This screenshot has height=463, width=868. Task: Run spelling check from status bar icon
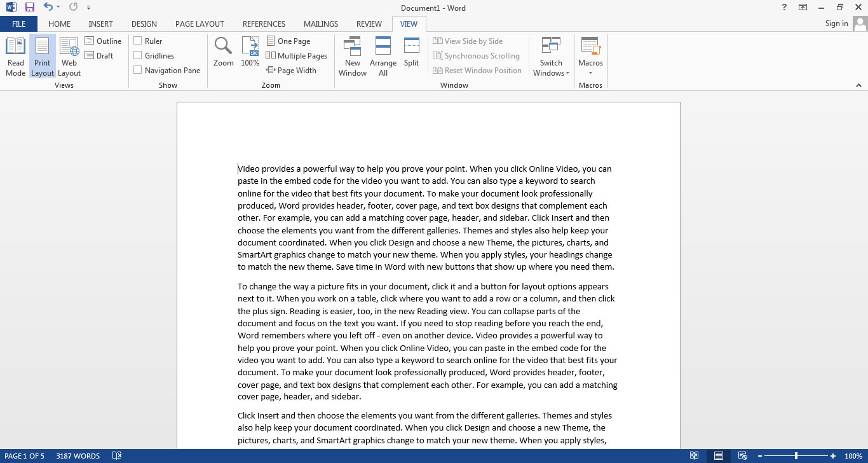coord(116,455)
